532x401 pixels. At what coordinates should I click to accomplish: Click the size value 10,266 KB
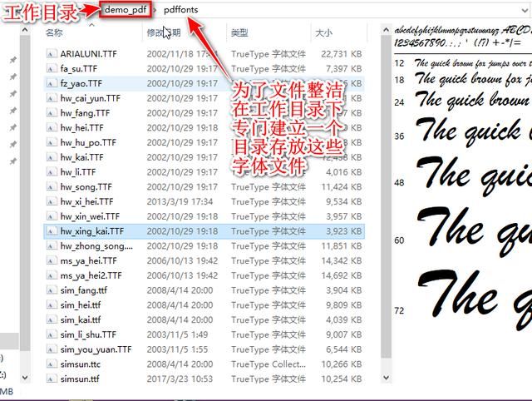[342, 364]
